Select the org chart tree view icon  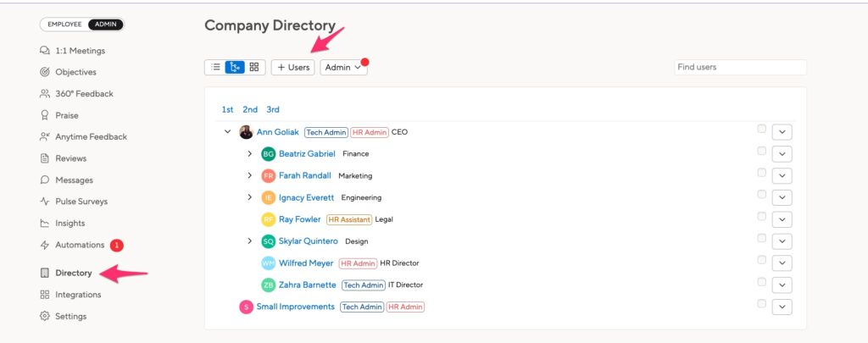(235, 67)
